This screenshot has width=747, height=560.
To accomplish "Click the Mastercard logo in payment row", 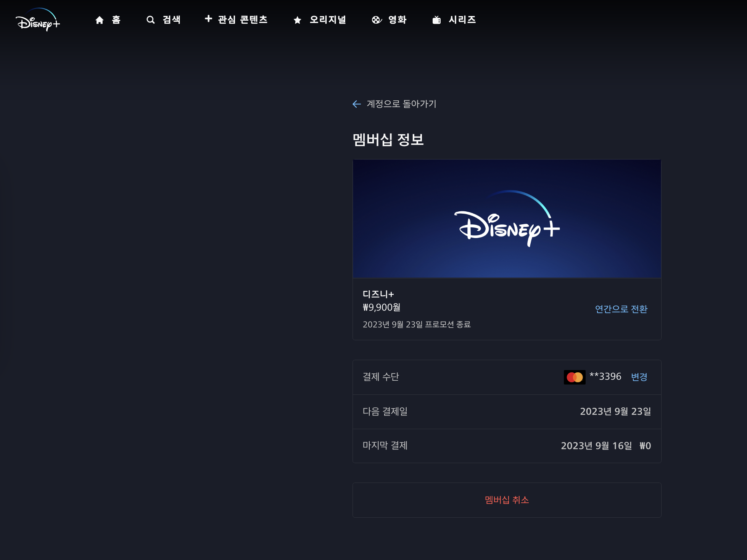I will click(575, 377).
